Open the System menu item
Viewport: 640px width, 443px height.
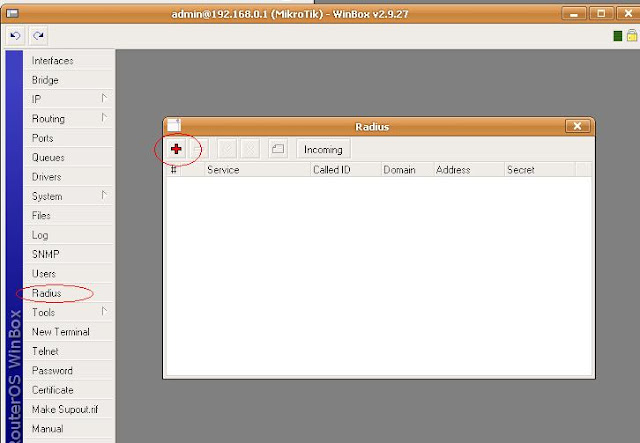69,196
